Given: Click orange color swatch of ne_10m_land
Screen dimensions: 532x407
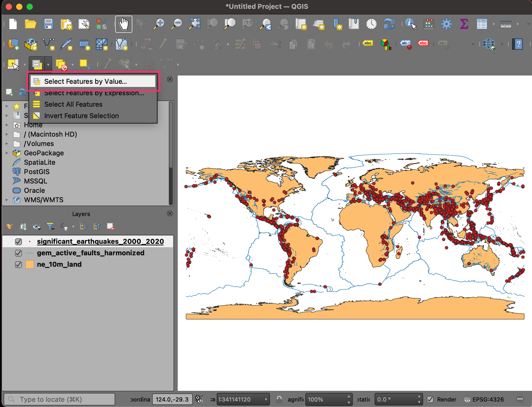Looking at the screenshot, I should [x=30, y=264].
